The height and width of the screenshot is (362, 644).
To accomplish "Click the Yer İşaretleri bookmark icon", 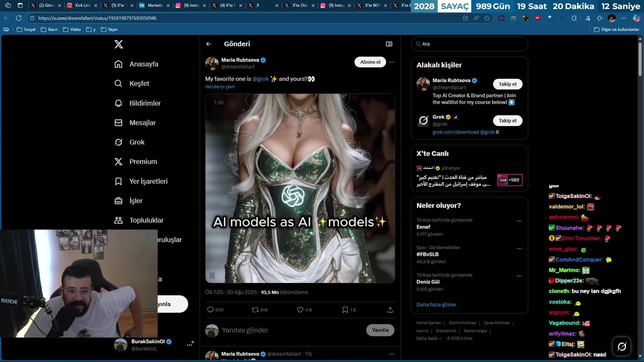I will click(119, 182).
